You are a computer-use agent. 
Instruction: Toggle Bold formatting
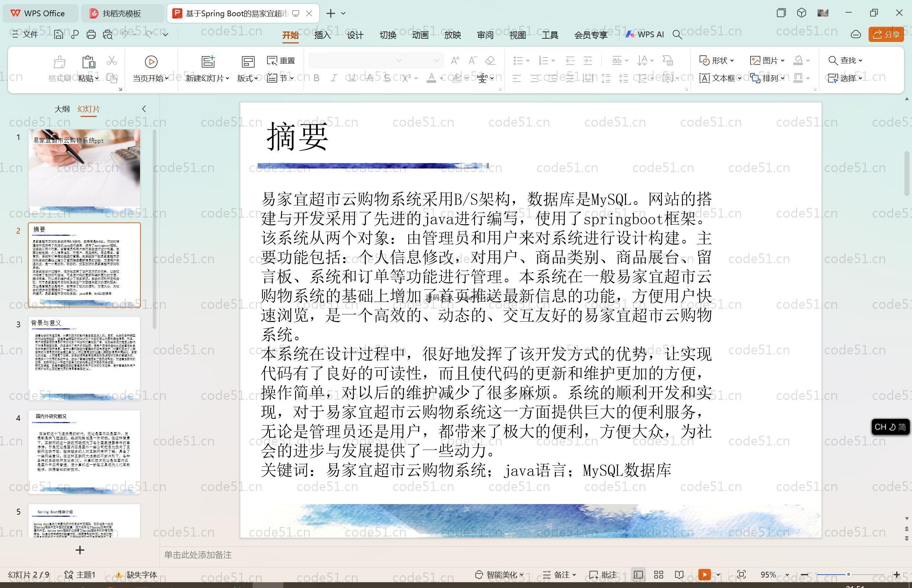(x=316, y=78)
